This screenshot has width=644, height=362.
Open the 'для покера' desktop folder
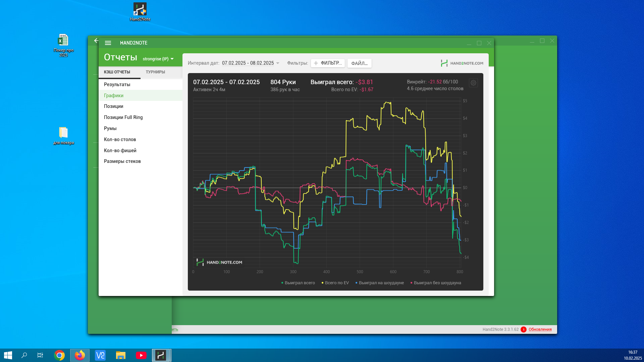[x=63, y=135]
